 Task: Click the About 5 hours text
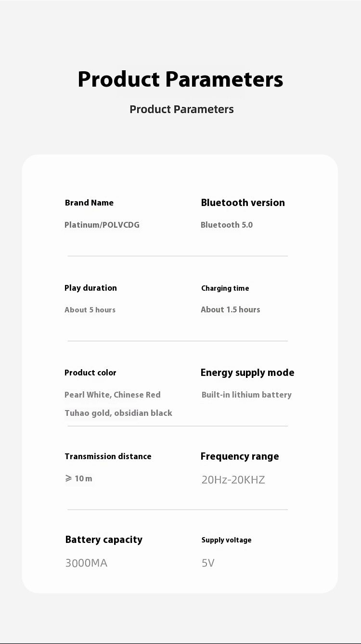(90, 310)
